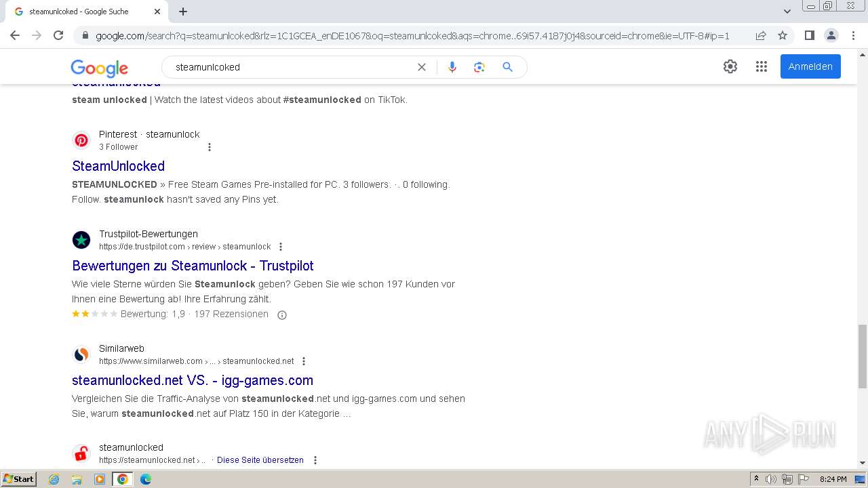Click the Chrome back arrow
Viewport: 868px width, 488px height.
tap(15, 35)
